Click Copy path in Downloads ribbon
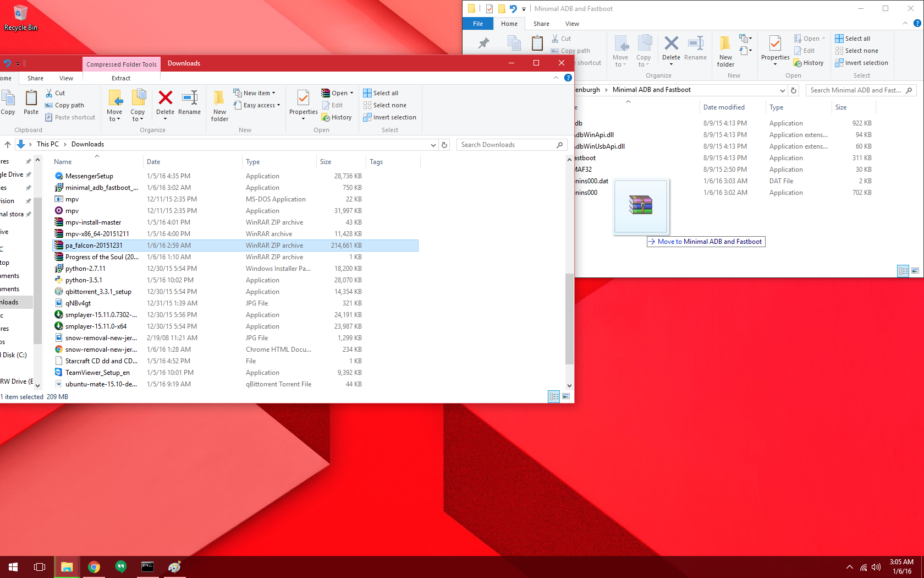924x578 pixels. coord(64,105)
